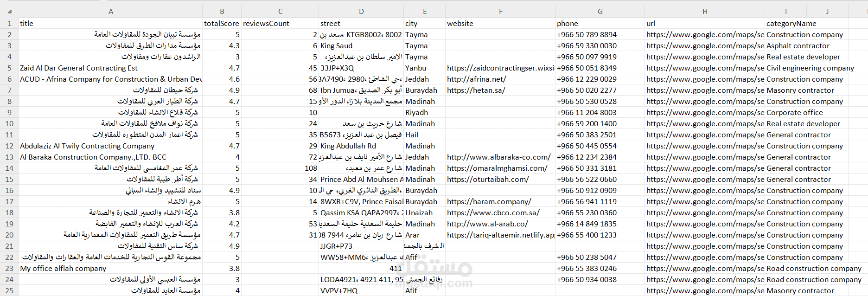The width and height of the screenshot is (868, 296).
Task: Select column H header
Action: point(705,11)
